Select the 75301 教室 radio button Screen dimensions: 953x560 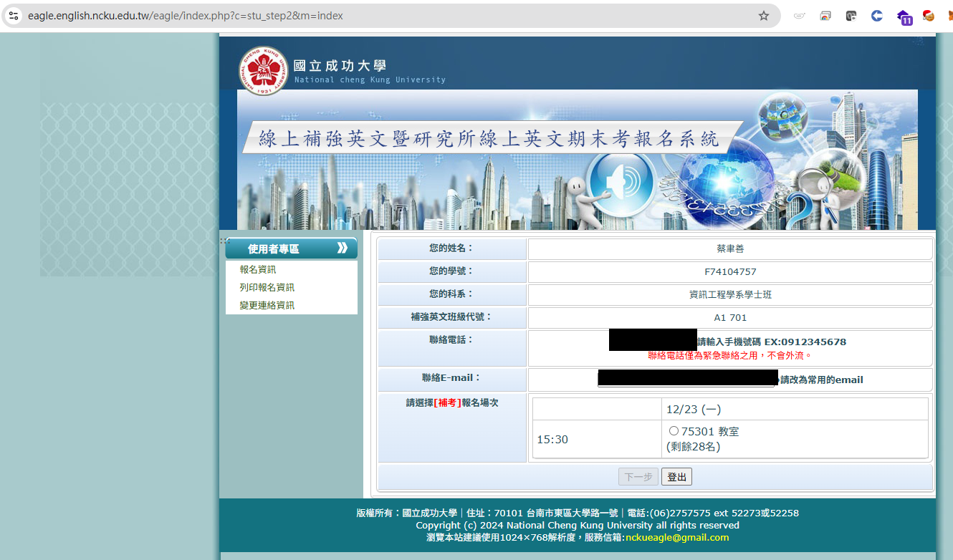point(674,431)
